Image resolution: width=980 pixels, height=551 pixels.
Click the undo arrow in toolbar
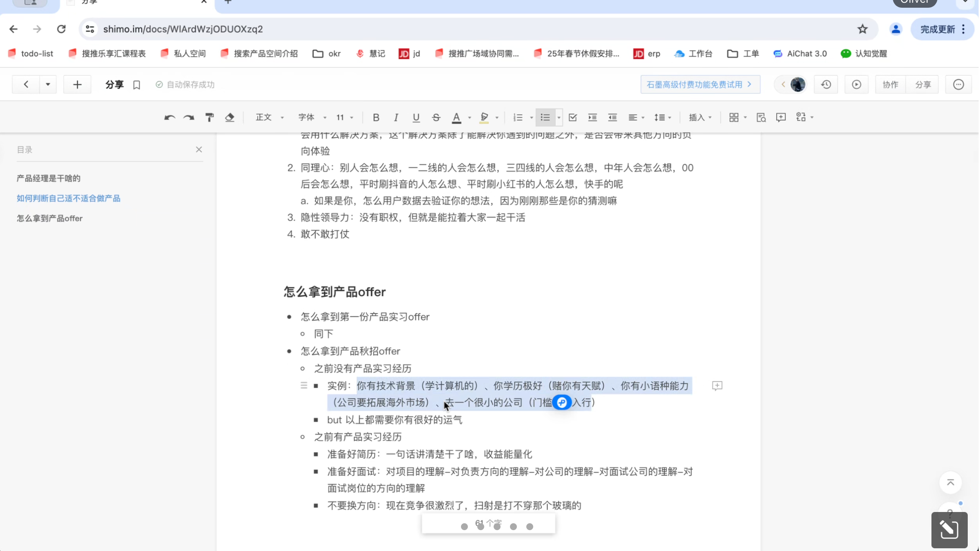click(169, 117)
